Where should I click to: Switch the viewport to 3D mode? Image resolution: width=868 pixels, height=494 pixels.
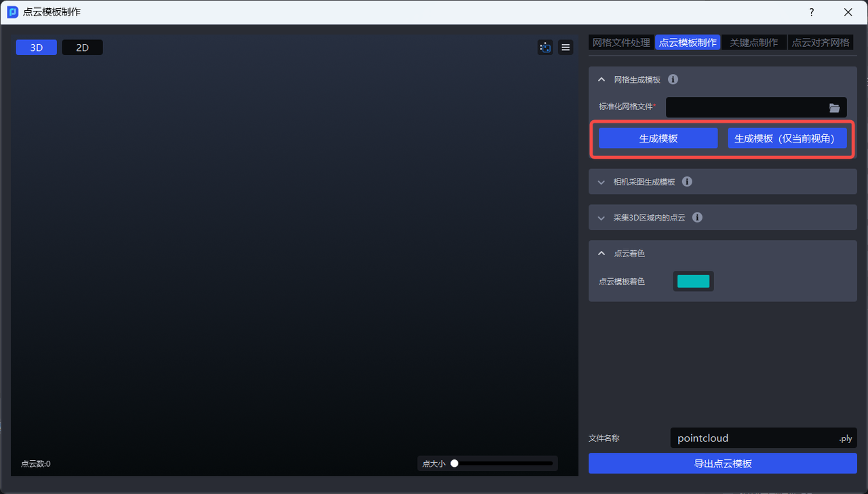pyautogui.click(x=37, y=47)
